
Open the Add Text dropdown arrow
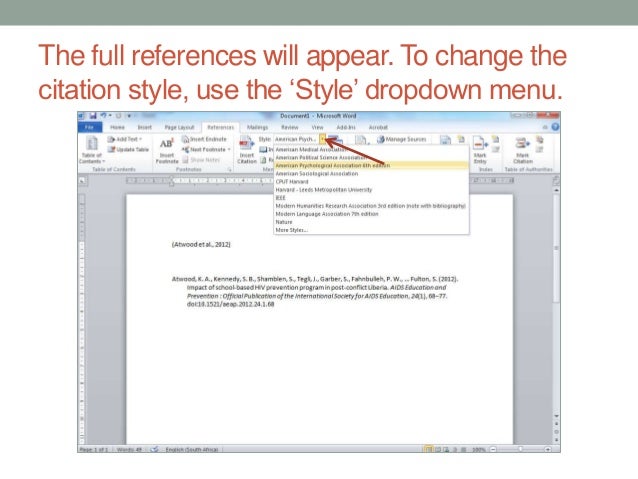[140, 139]
